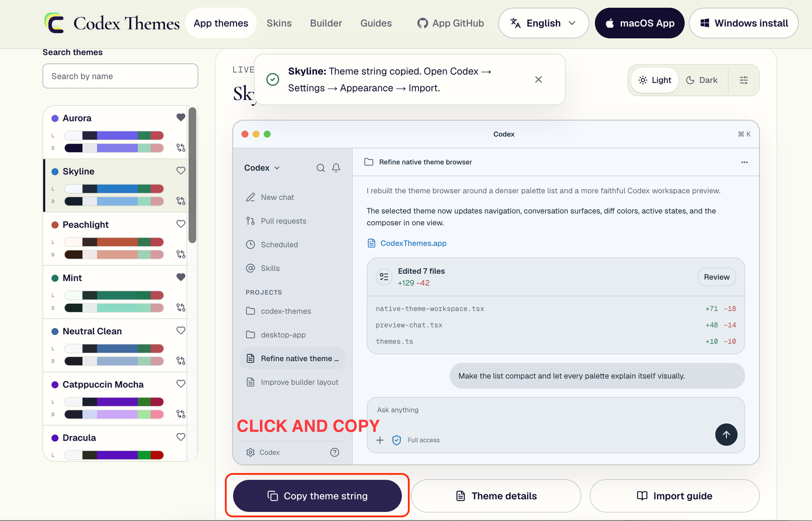Viewport: 812px width, 521px height.
Task: Click the edited files list icon
Action: pos(384,277)
